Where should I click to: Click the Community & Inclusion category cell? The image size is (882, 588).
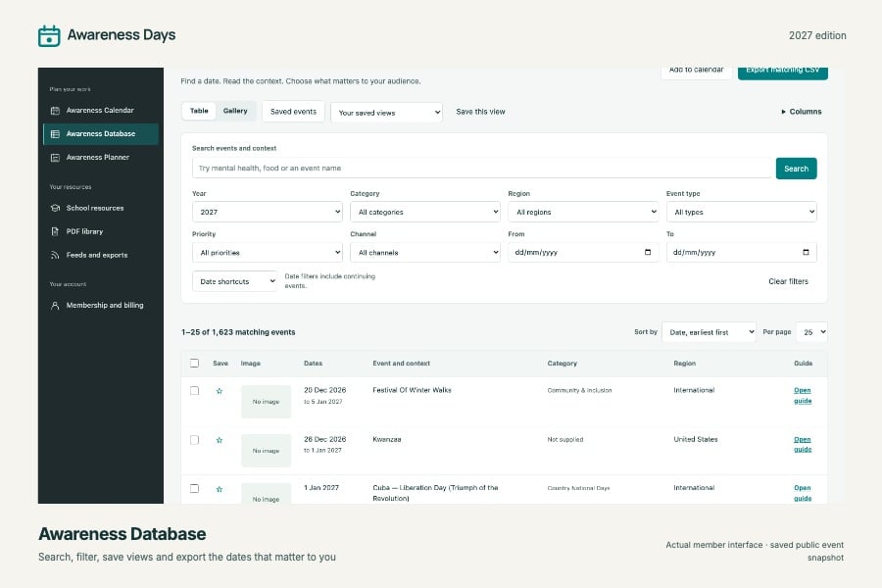[x=579, y=390]
